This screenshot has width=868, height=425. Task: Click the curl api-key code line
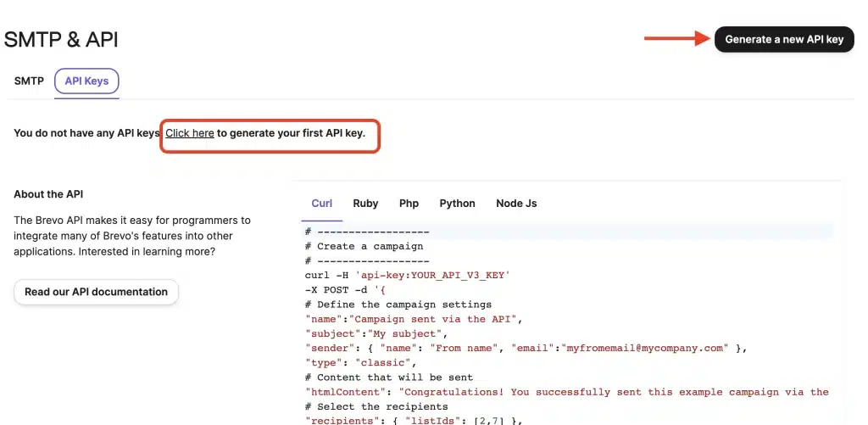click(407, 275)
